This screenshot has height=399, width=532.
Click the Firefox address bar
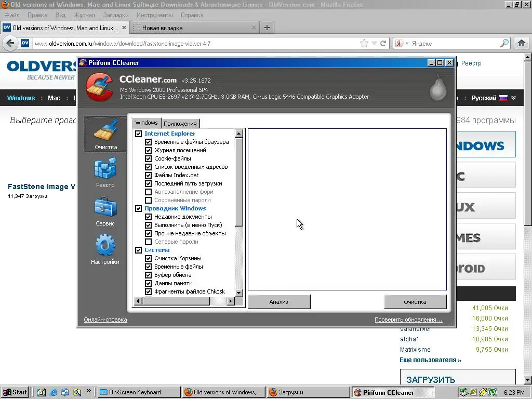(x=195, y=44)
